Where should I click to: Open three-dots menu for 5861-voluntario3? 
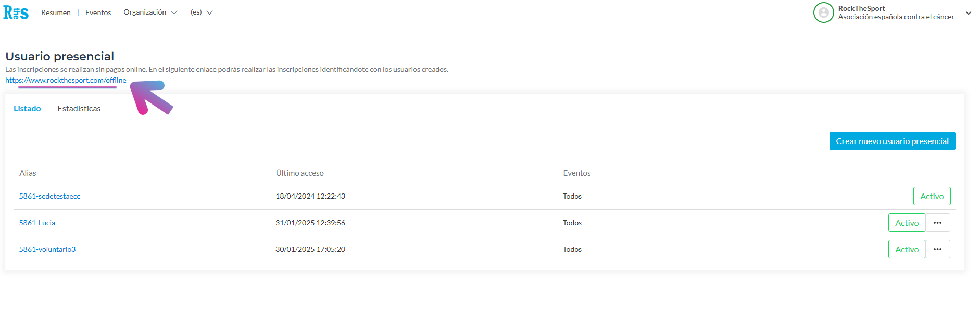click(937, 249)
